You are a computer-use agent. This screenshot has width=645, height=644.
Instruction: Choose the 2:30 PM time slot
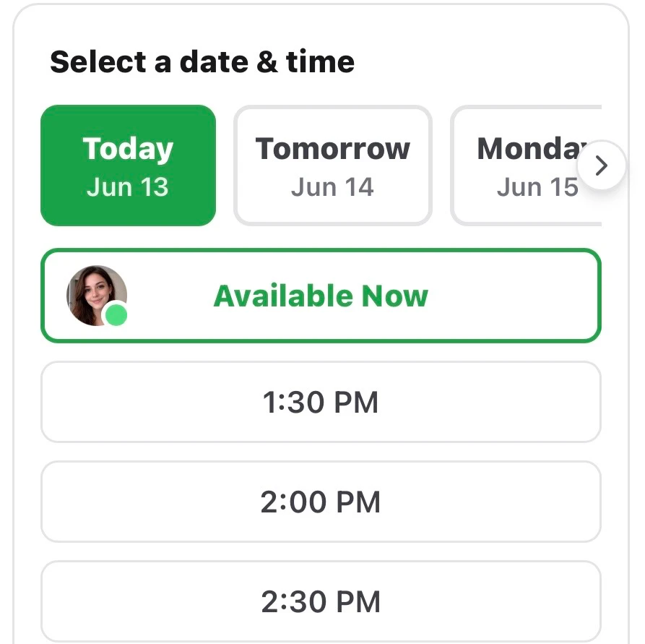pos(321,601)
